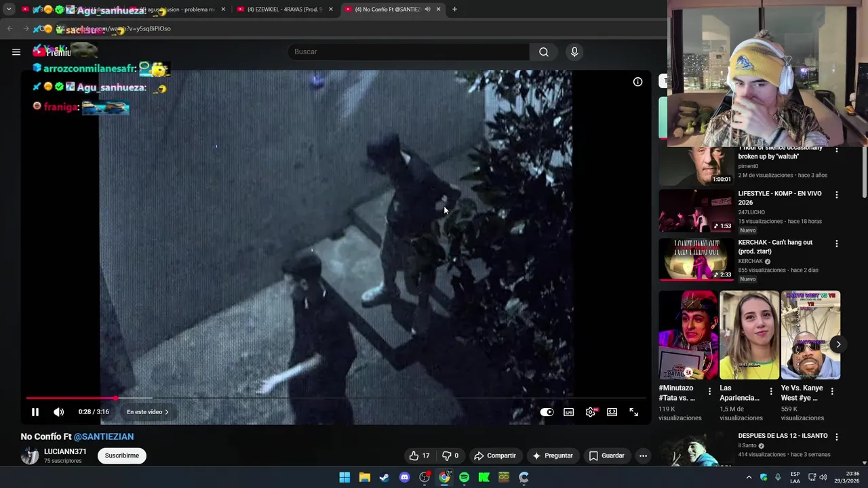Viewport: 868px width, 488px height.
Task: Open the ESP LAA language switcher
Action: 795,477
